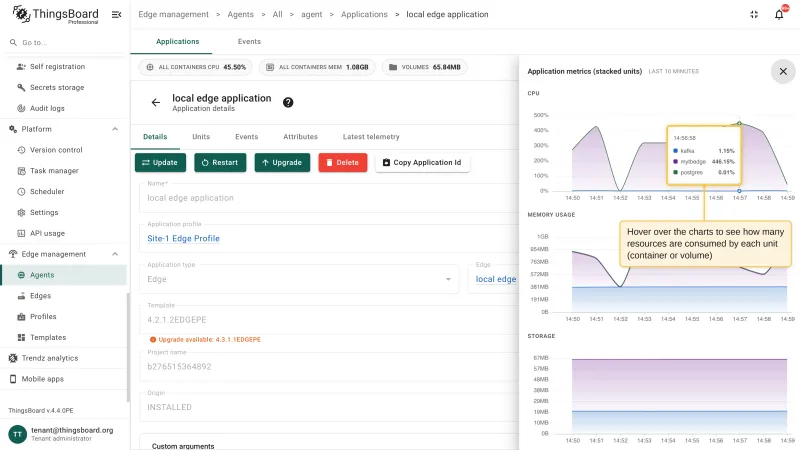Open the Application type dropdown

pyautogui.click(x=299, y=279)
